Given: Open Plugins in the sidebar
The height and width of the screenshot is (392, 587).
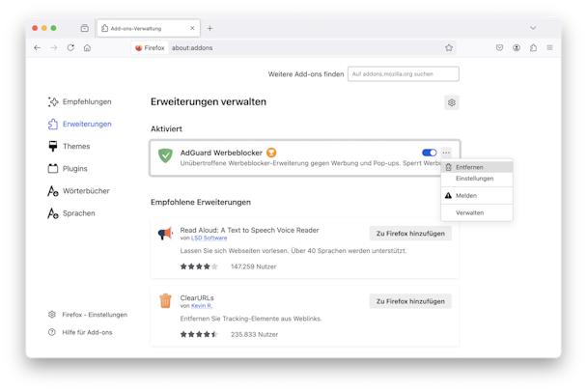Looking at the screenshot, I should pos(68,168).
